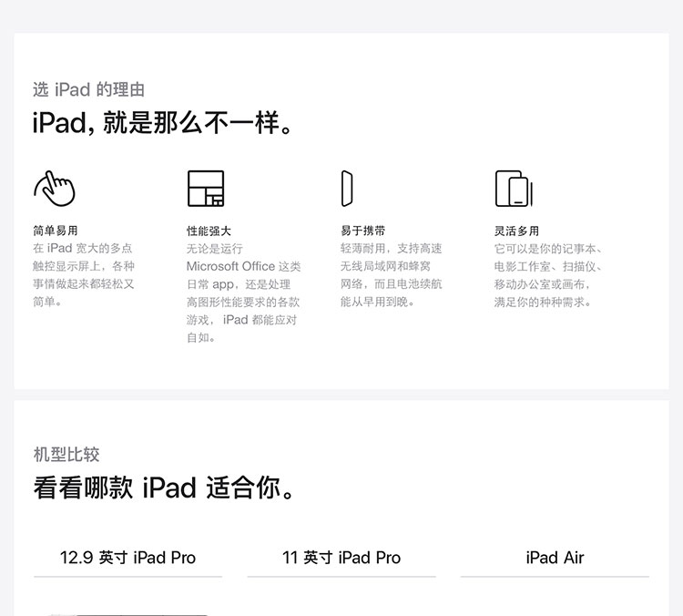The height and width of the screenshot is (616, 683).
Task: Click the Microsoft Office 这类 text line
Action: pos(243,266)
